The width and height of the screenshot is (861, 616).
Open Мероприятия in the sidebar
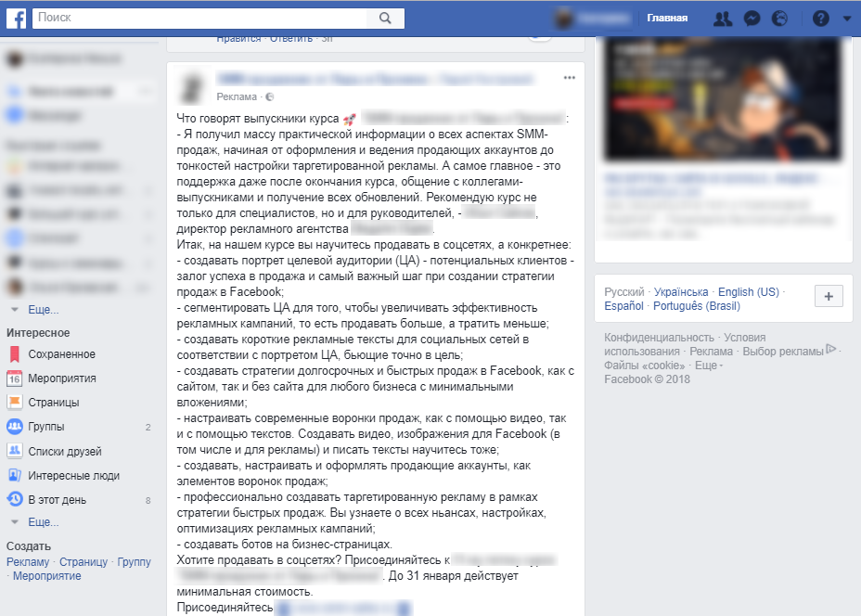pyautogui.click(x=62, y=379)
